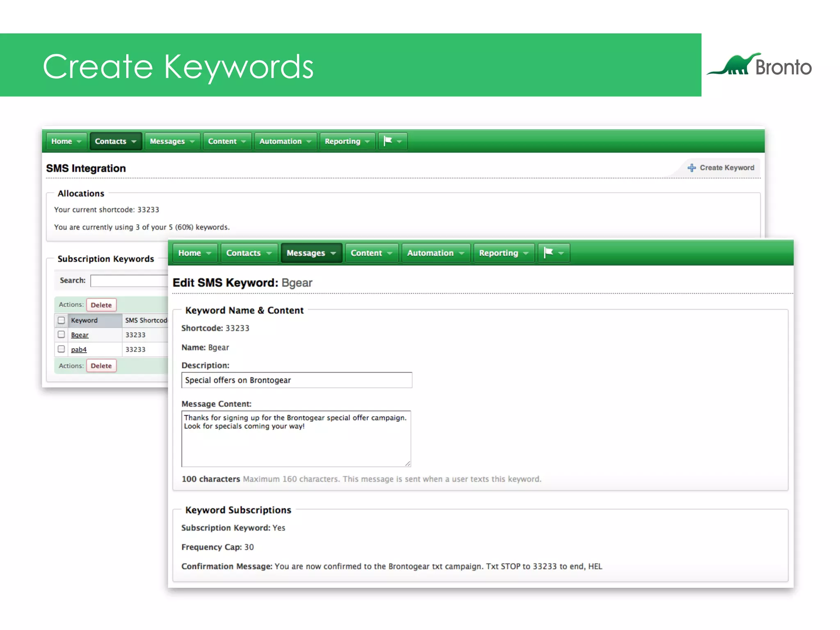Expand Contacts dropdown arrow in the back window
This screenshot has width=840, height=630.
click(134, 142)
